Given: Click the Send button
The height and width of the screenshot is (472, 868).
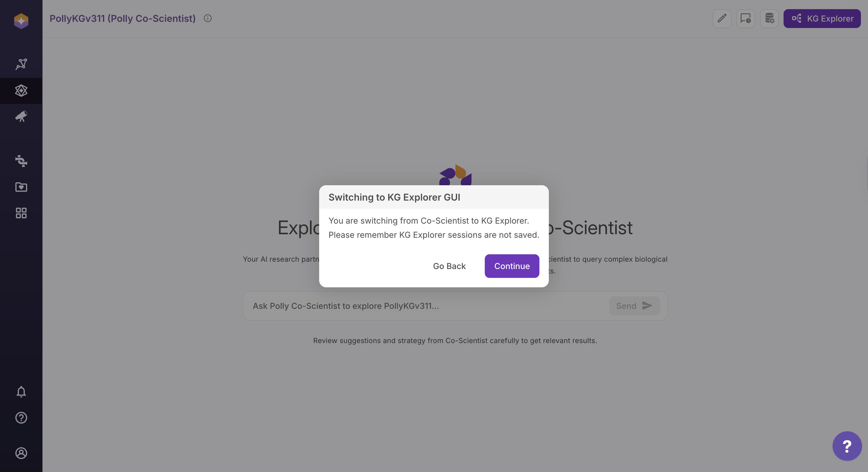Looking at the screenshot, I should [x=634, y=306].
